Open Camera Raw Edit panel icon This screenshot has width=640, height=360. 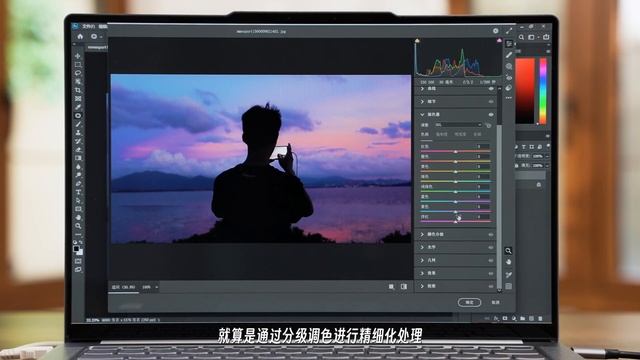click(x=509, y=44)
